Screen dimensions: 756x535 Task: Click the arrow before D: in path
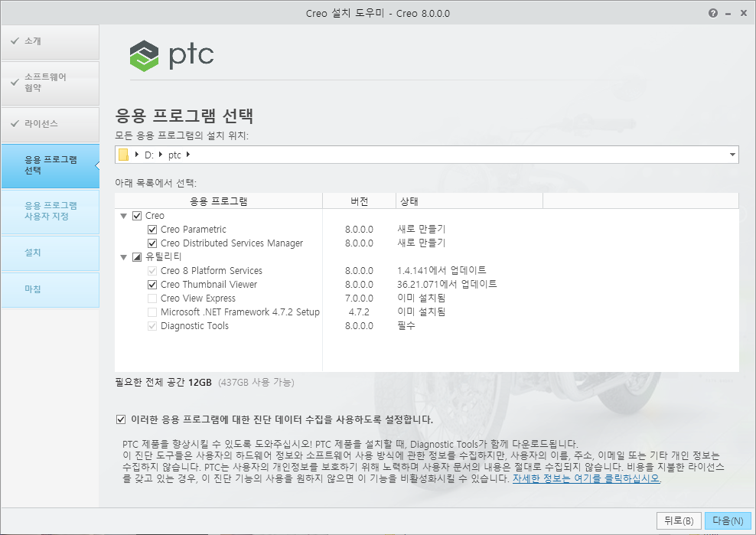138,155
